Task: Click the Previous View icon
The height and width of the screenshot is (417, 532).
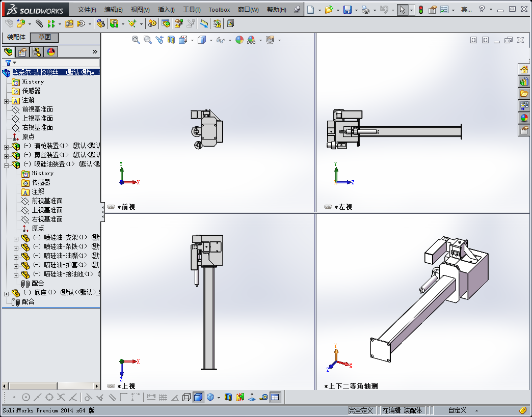Action: tap(159, 40)
